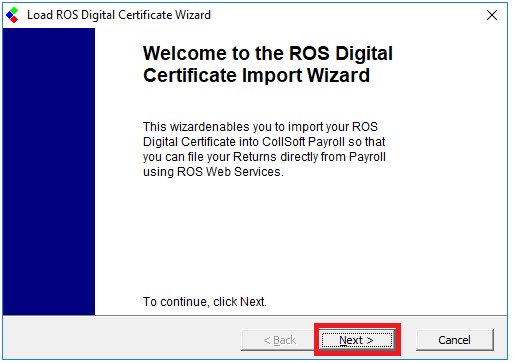Click the 'using ROS Web Services.' text line
The height and width of the screenshot is (363, 513).
tap(213, 172)
